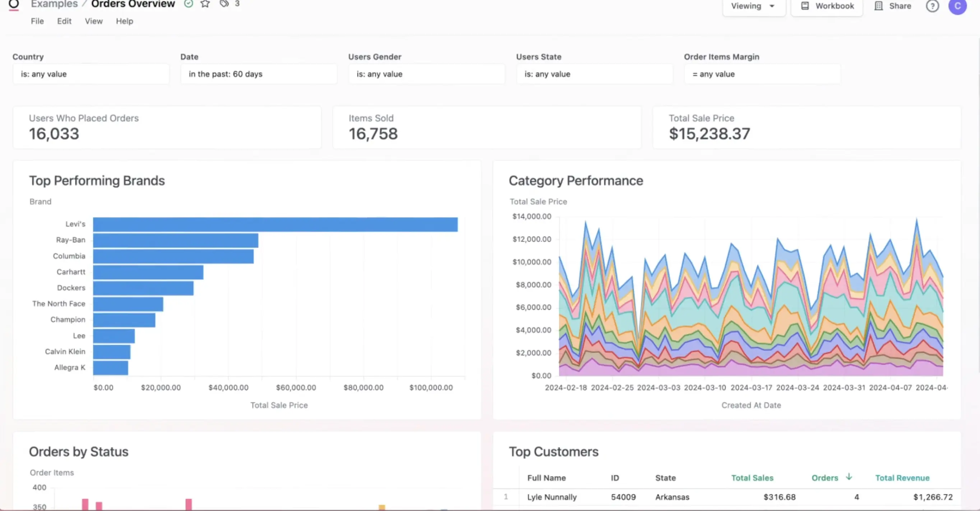The height and width of the screenshot is (511, 980).
Task: Open the Date filter showing past 60 days
Action: tap(259, 74)
